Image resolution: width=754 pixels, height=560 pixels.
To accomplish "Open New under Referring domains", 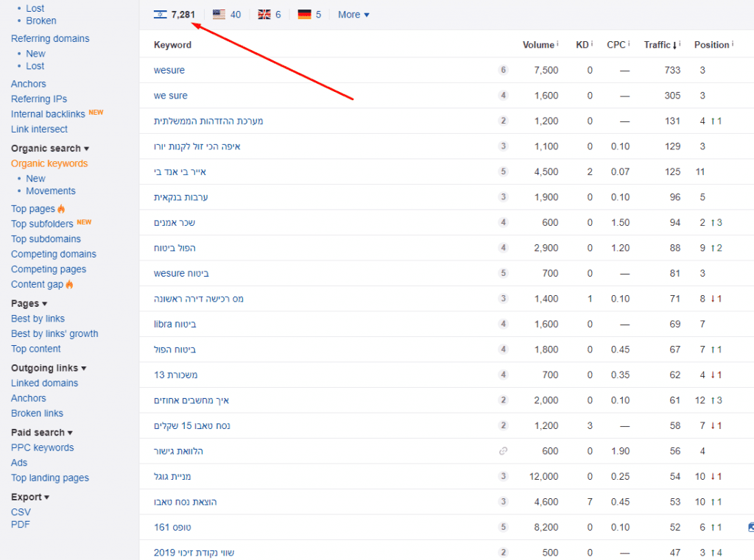I will pos(35,54).
